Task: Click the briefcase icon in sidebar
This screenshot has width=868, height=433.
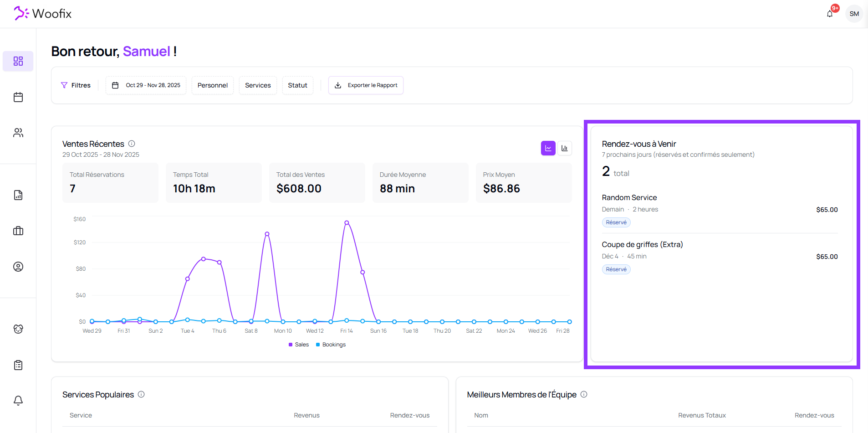Action: coord(18,231)
